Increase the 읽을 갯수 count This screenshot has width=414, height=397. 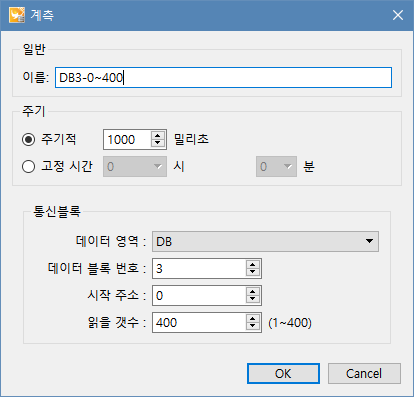click(253, 319)
